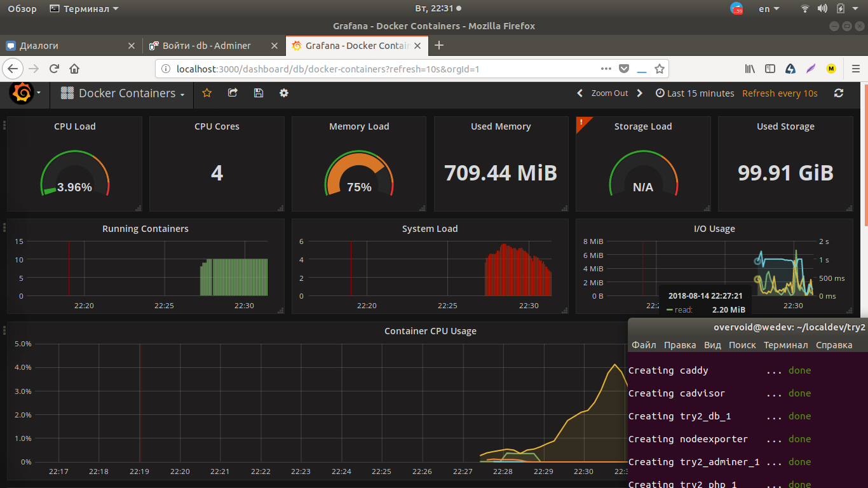Viewport: 868px width, 488px height.
Task: Click the Container CPU Usage panel title
Action: click(x=430, y=331)
